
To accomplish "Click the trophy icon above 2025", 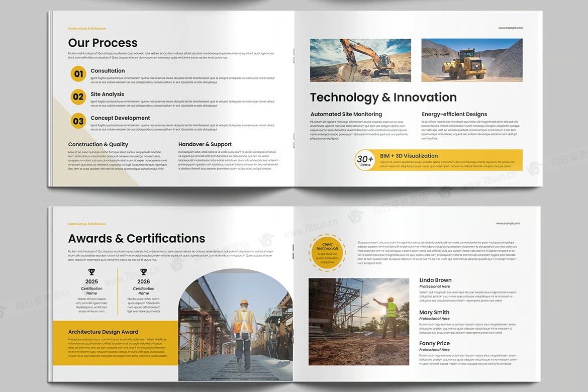I will coord(91,272).
